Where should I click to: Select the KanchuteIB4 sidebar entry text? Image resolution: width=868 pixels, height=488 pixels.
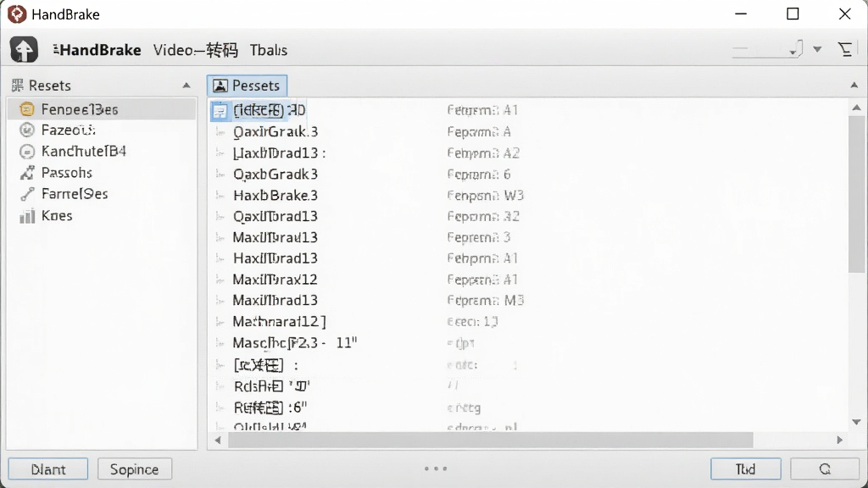click(x=84, y=151)
